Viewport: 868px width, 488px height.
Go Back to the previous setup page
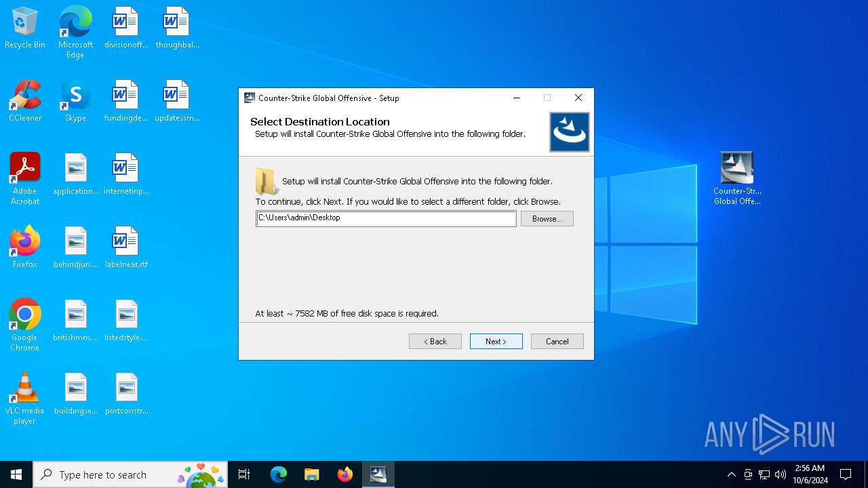coord(435,341)
